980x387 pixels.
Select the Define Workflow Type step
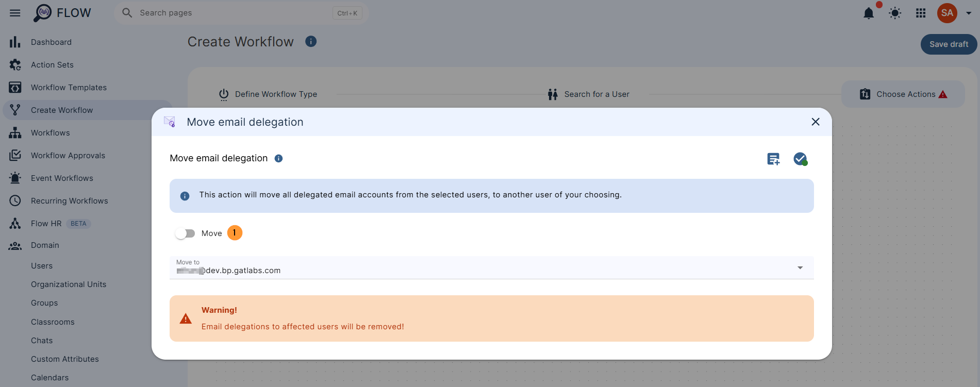(268, 94)
